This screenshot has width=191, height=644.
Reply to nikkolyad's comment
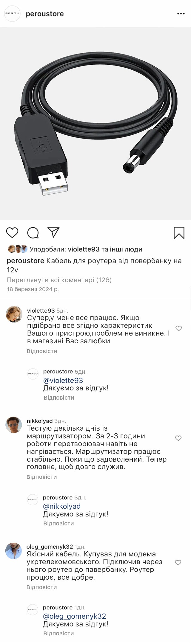pyautogui.click(x=41, y=477)
